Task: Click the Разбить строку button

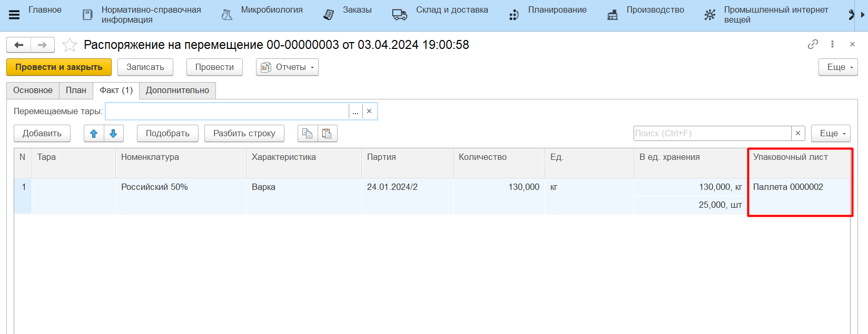Action: [x=244, y=134]
